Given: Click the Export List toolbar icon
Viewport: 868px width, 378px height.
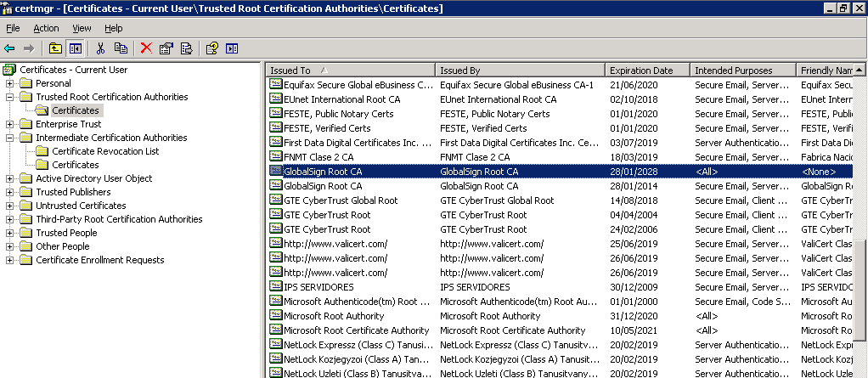Looking at the screenshot, I should tap(187, 48).
